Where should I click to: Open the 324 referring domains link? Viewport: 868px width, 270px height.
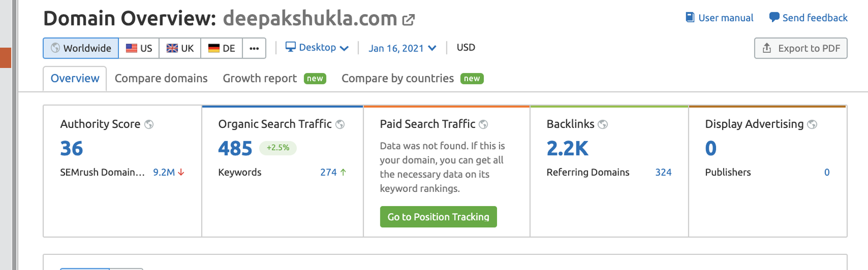[x=663, y=172]
